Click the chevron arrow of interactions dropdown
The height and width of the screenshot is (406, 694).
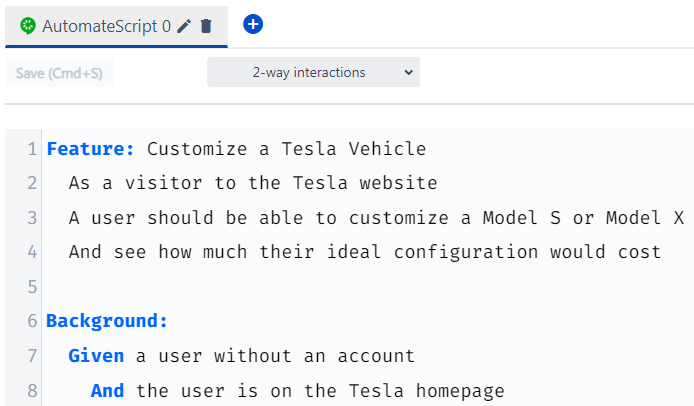[x=409, y=72]
